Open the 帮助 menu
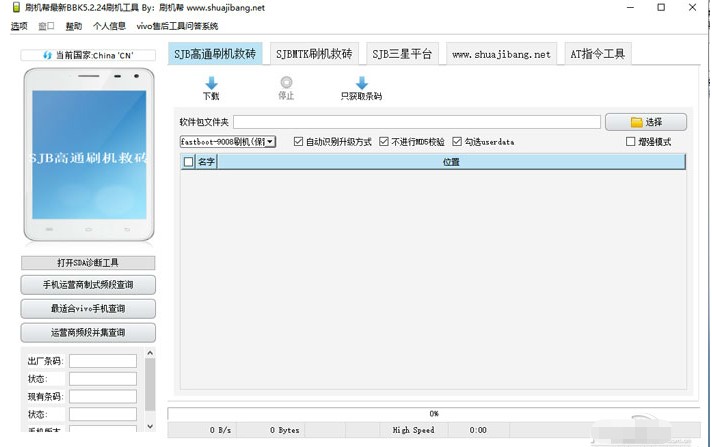 tap(74, 26)
